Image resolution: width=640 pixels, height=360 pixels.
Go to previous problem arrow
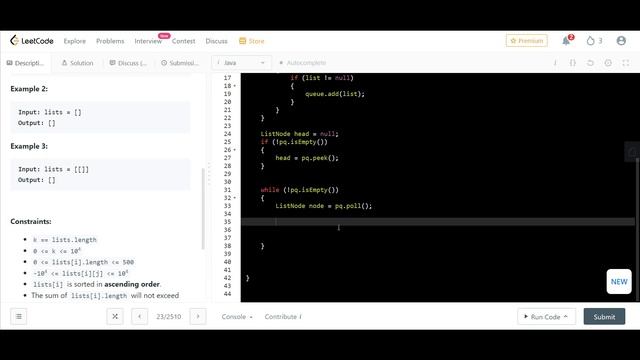click(140, 316)
